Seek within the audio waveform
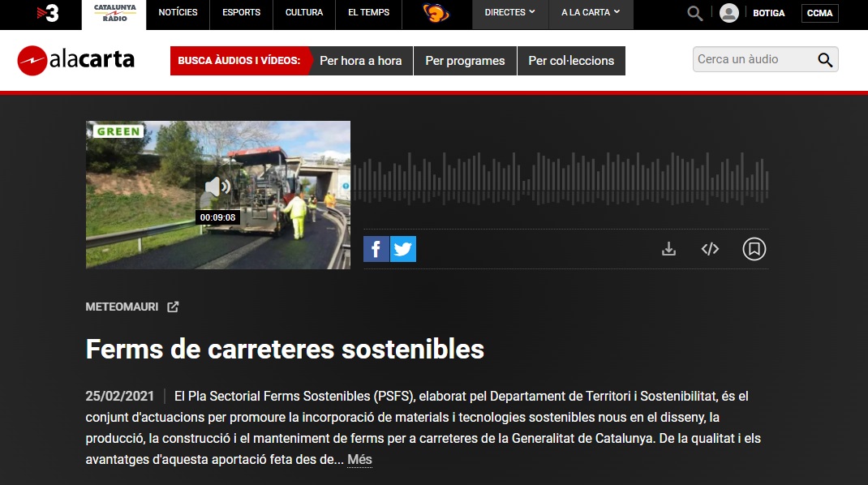Screen dimensions: 868x485 (561, 178)
